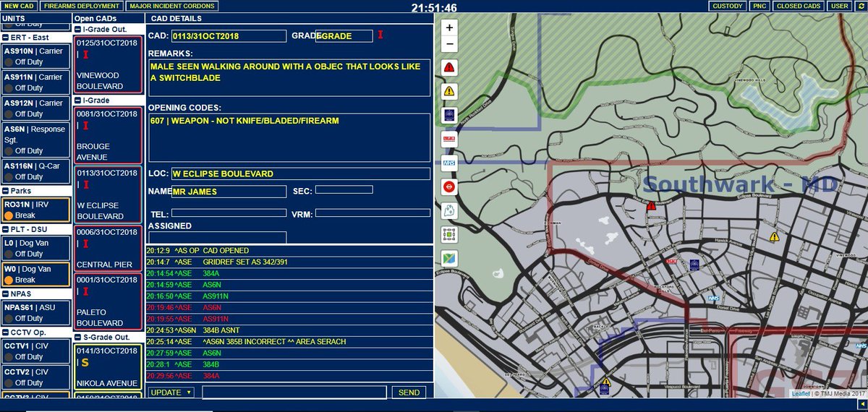Toggle NPAS61 Off Duty status circle

[9, 318]
